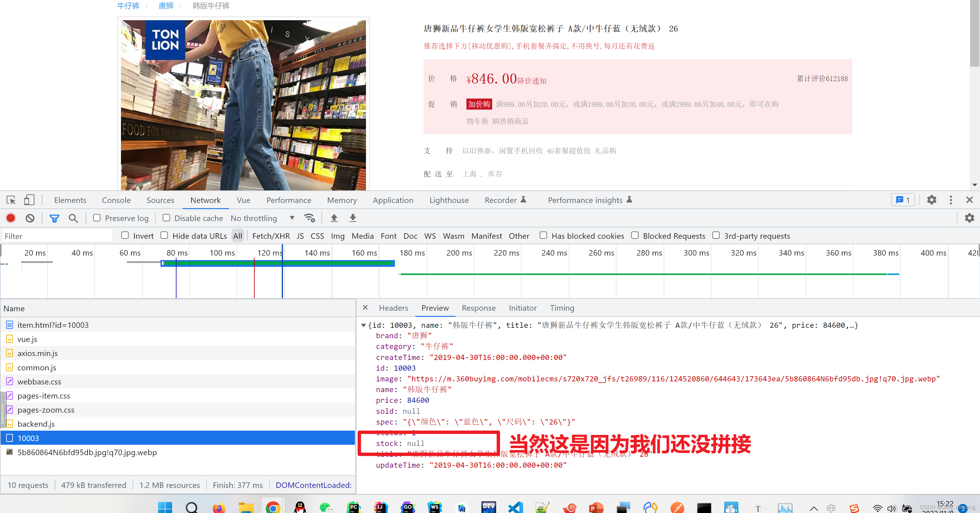Viewport: 980px width, 513px height.
Task: Open File Explorer from the taskbar
Action: click(x=246, y=507)
